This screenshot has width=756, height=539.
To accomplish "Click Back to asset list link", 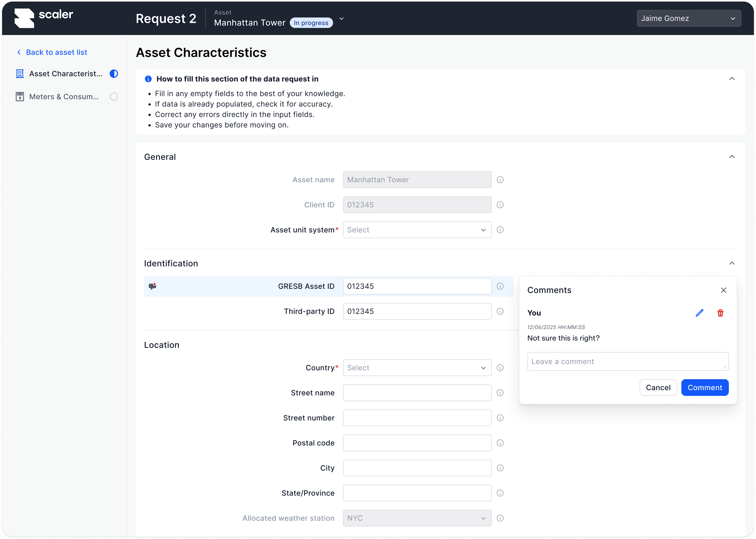I will coord(52,52).
